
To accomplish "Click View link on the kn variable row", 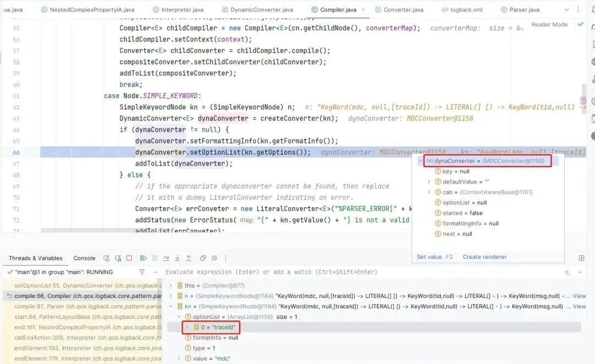I will click(579, 306).
